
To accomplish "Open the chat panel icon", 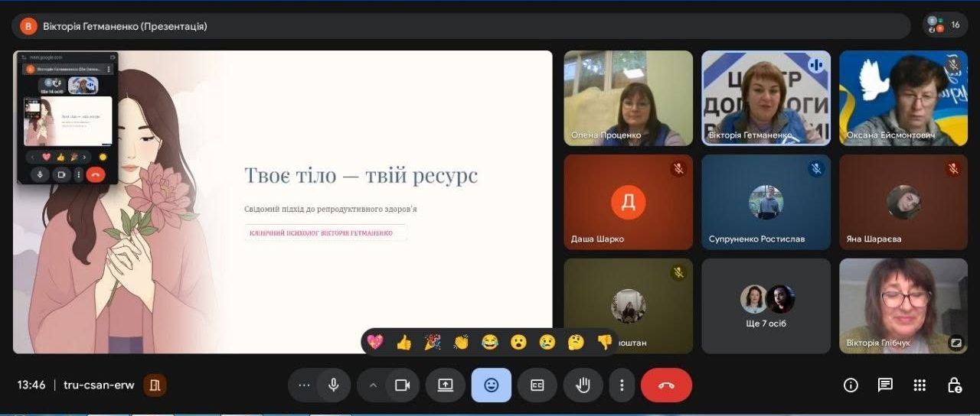I will point(885,385).
